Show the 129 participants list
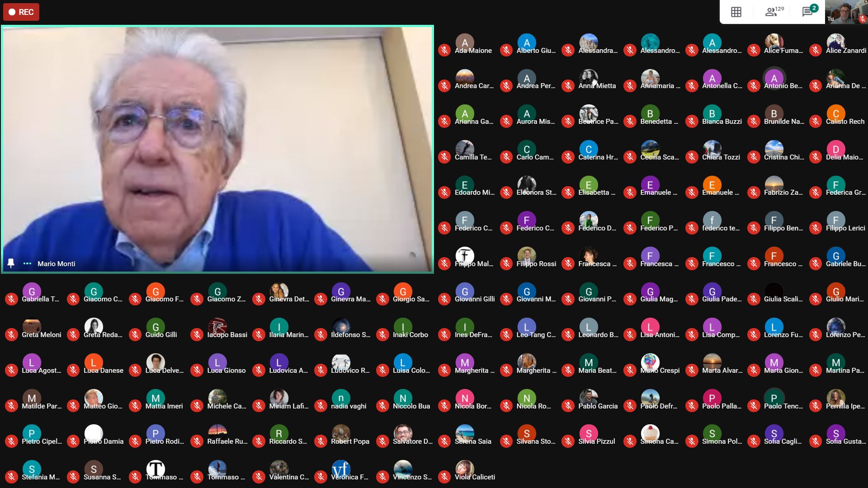Viewport: 868px width, 488px height. click(x=774, y=12)
